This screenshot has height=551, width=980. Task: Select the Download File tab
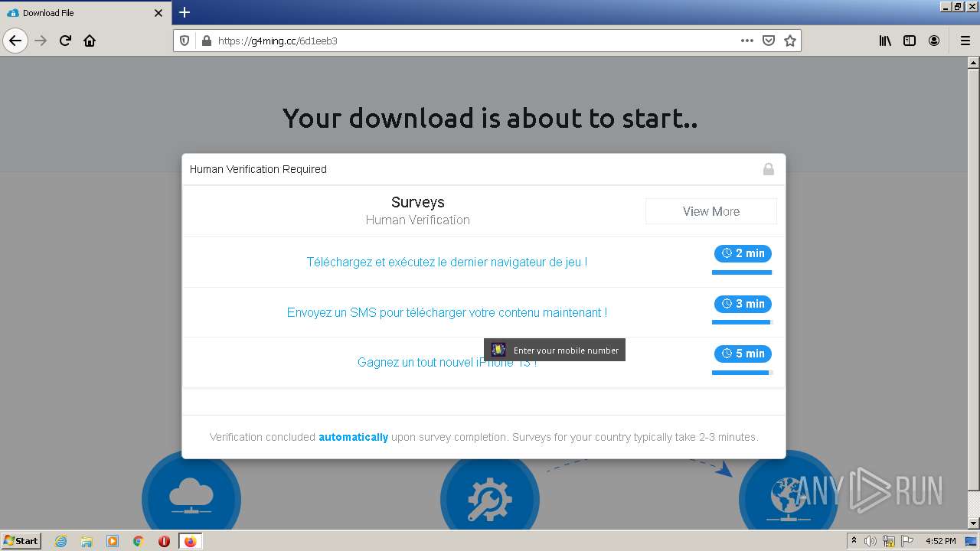point(85,13)
